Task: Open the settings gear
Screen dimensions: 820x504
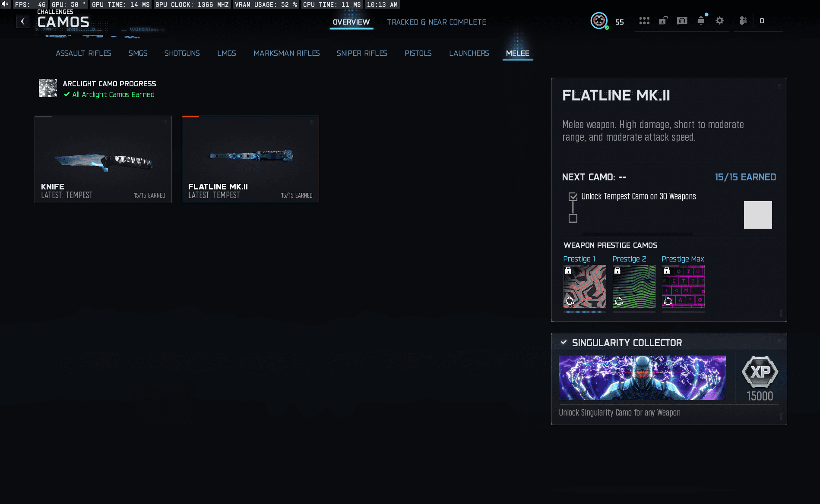Action: click(x=719, y=21)
